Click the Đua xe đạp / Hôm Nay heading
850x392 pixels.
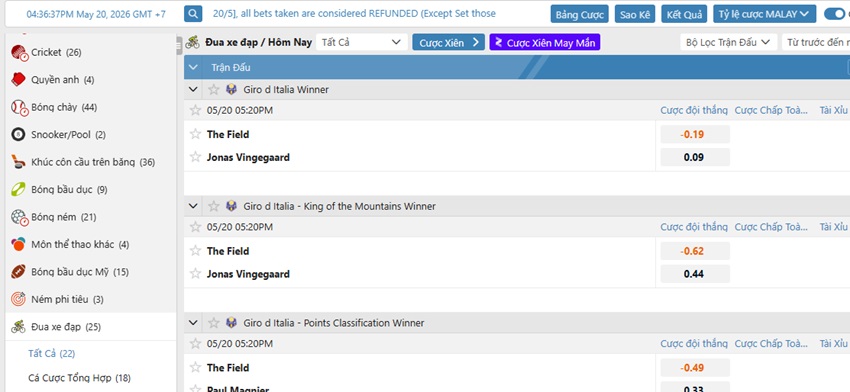coord(259,42)
